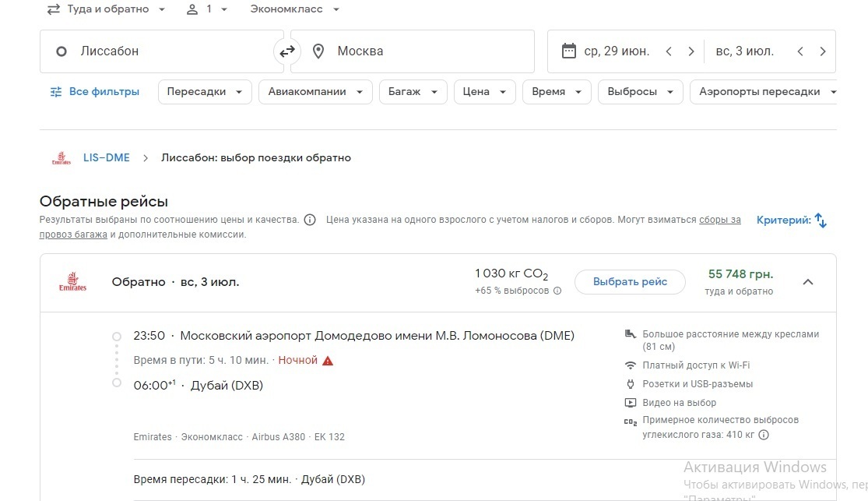Viewport: 868px width, 501px height.
Task: Click the passenger person icon
Action: pyautogui.click(x=192, y=9)
